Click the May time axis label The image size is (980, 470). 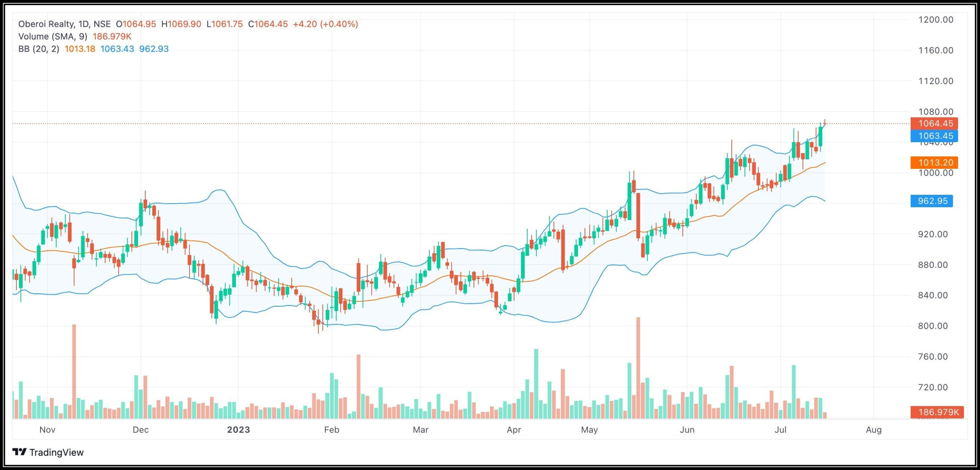tap(589, 430)
